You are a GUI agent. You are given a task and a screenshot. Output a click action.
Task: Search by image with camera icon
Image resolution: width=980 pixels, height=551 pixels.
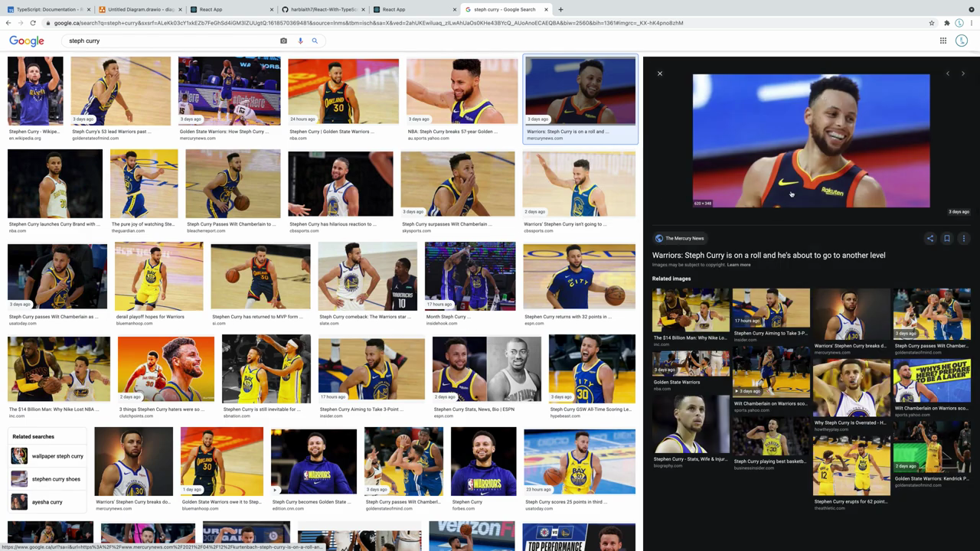[283, 41]
